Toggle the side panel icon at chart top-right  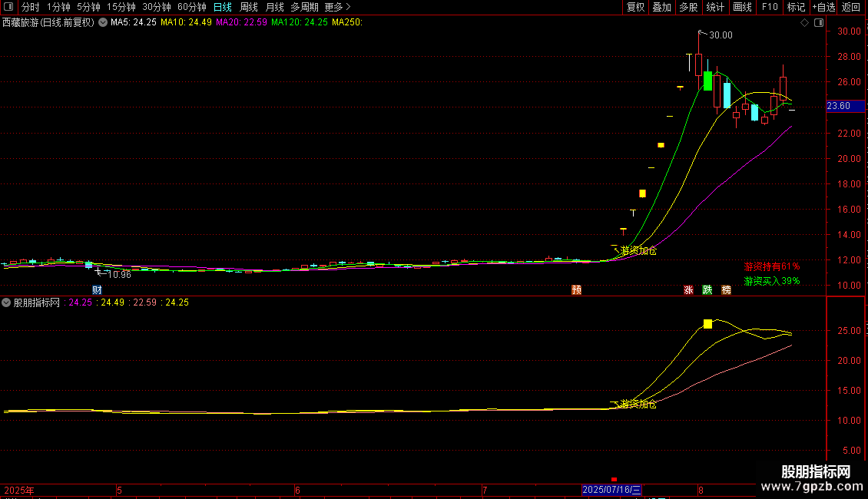pyautogui.click(x=820, y=23)
